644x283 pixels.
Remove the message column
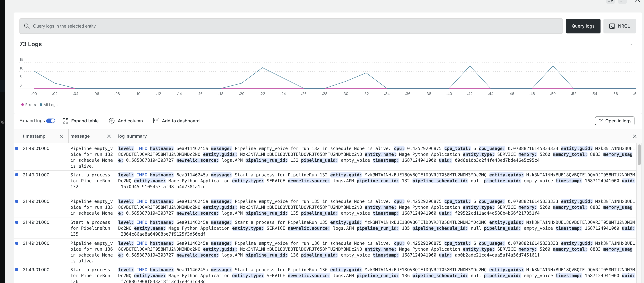[x=109, y=136]
